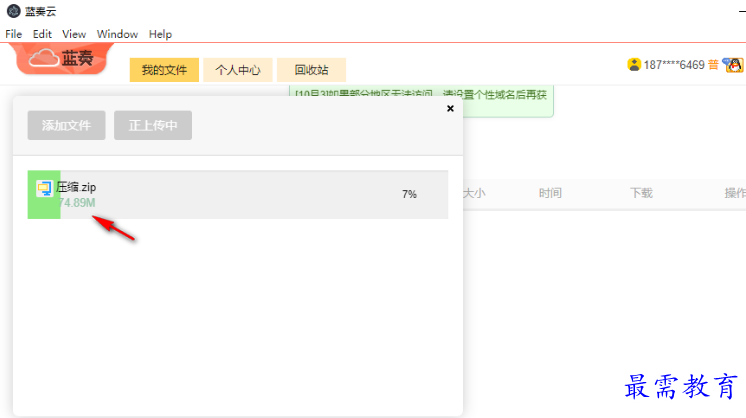Click the 时间 column header
The width and height of the screenshot is (746, 418).
[x=550, y=193]
